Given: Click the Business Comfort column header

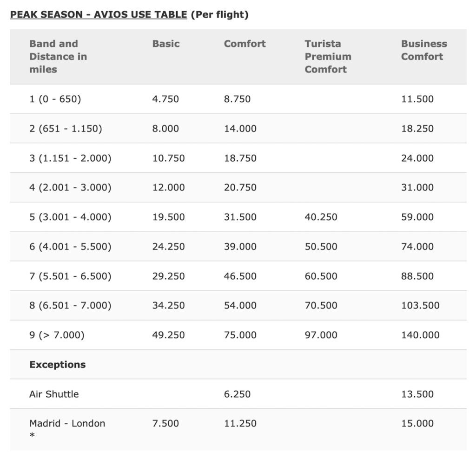Looking at the screenshot, I should coord(424,50).
